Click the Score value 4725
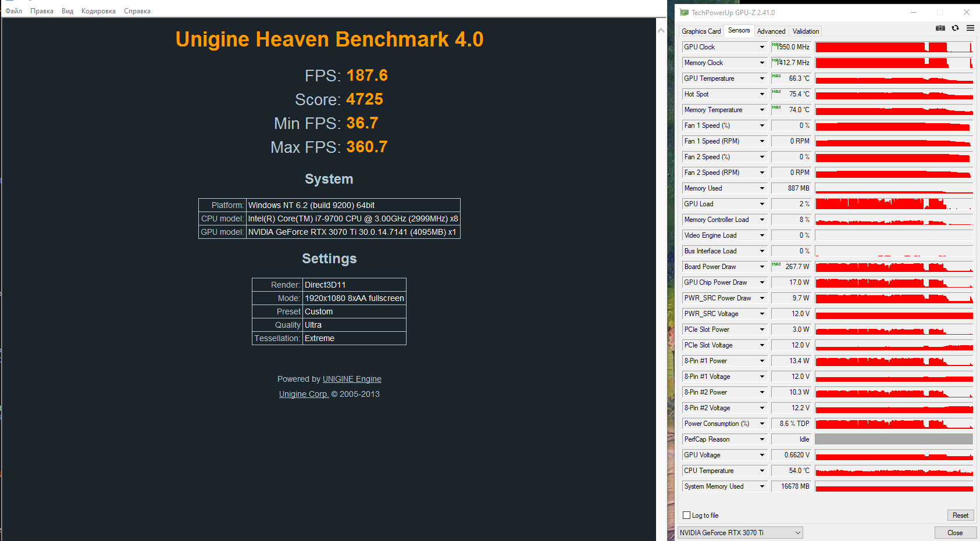980x541 pixels. [365, 99]
